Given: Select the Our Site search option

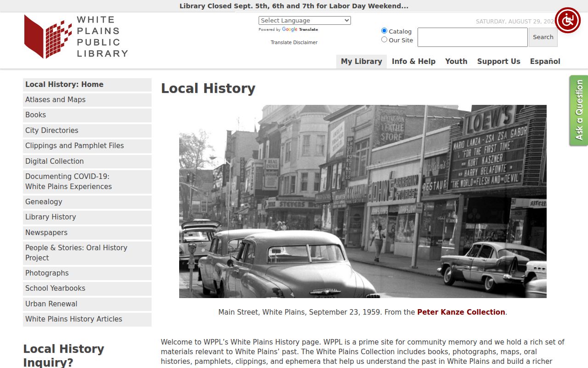Looking at the screenshot, I should pyautogui.click(x=384, y=40).
